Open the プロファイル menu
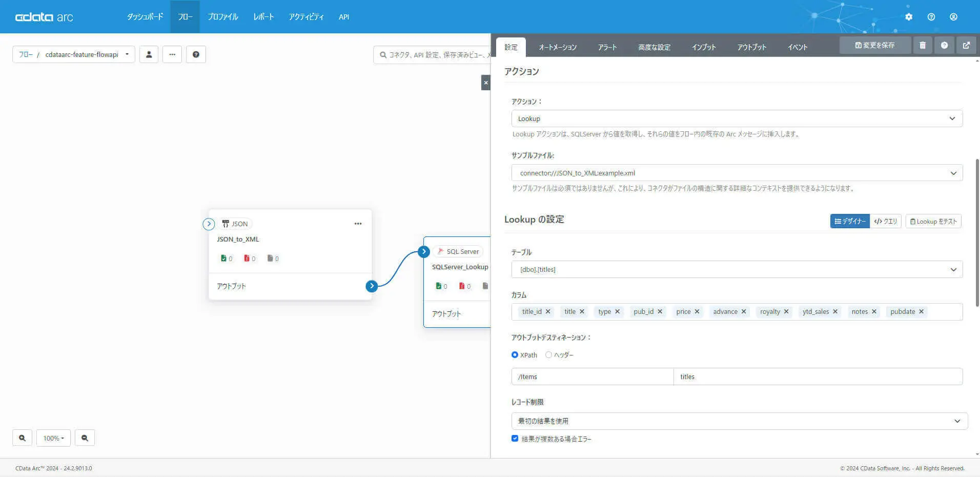This screenshot has height=477, width=980. coord(223,17)
